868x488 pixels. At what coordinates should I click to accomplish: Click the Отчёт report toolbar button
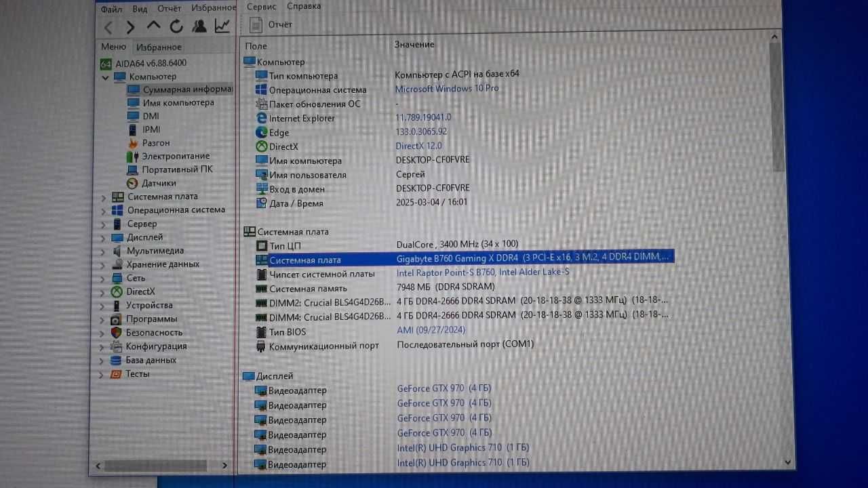click(x=271, y=25)
